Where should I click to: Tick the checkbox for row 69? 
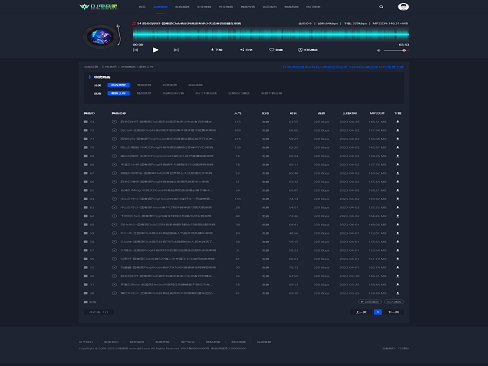(86, 156)
